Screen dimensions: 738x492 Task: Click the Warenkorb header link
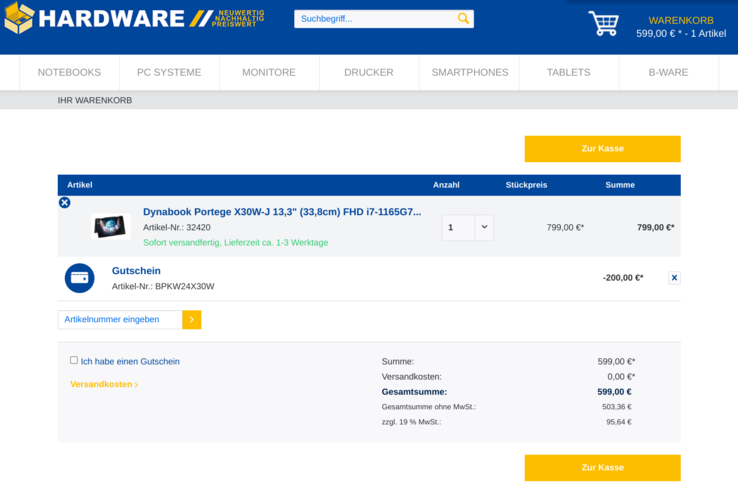tap(681, 20)
